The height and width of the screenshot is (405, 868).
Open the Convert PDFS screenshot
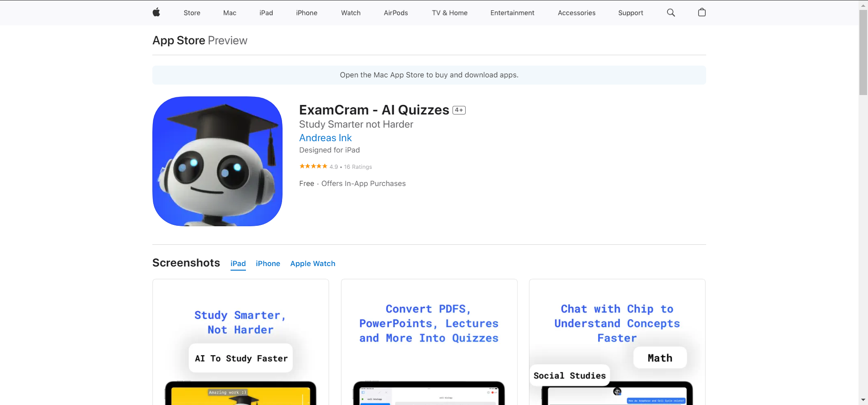pos(429,342)
